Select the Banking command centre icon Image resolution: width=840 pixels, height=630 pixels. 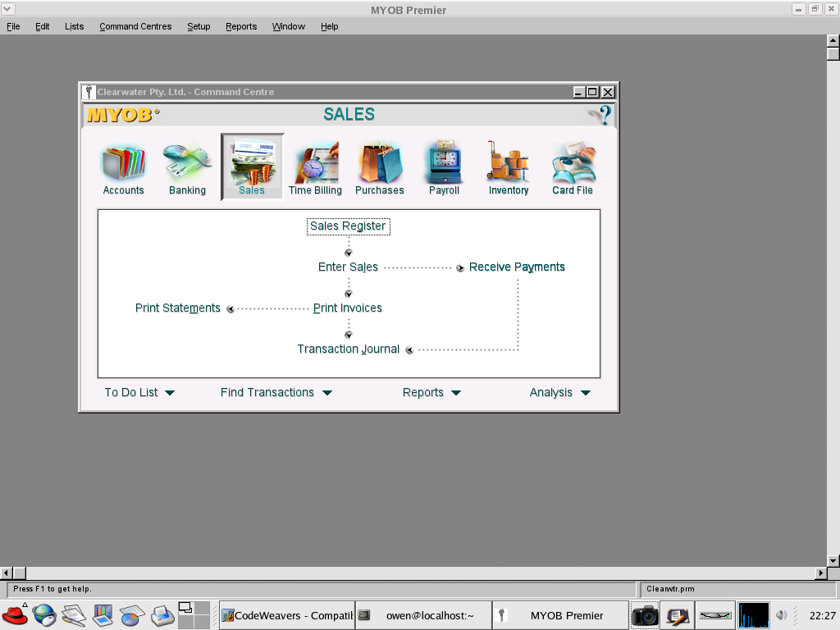[188, 168]
